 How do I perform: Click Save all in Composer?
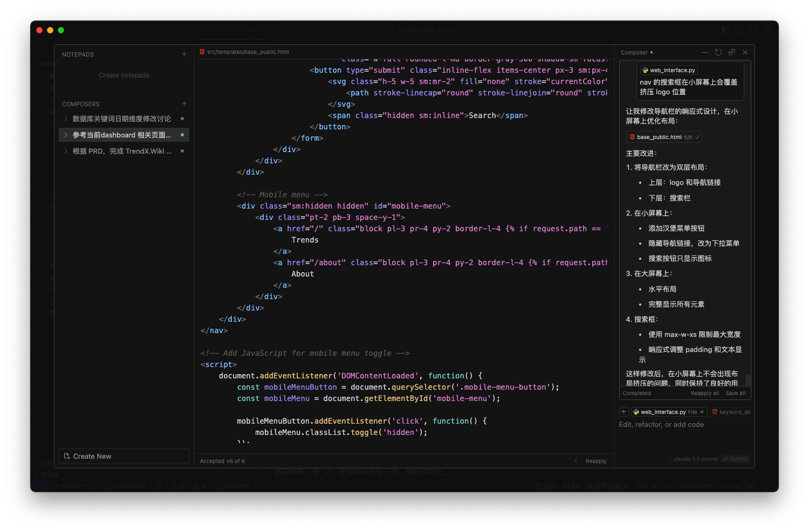click(736, 393)
